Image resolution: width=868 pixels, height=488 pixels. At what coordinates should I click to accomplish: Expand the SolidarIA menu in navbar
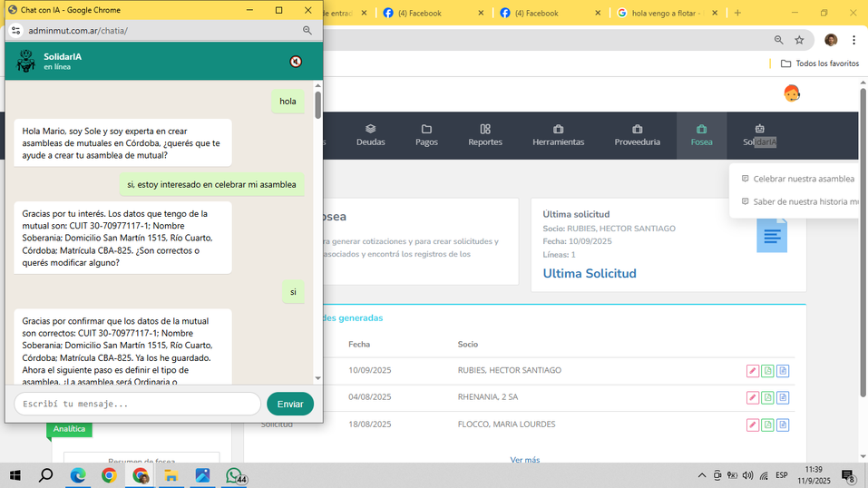point(759,136)
